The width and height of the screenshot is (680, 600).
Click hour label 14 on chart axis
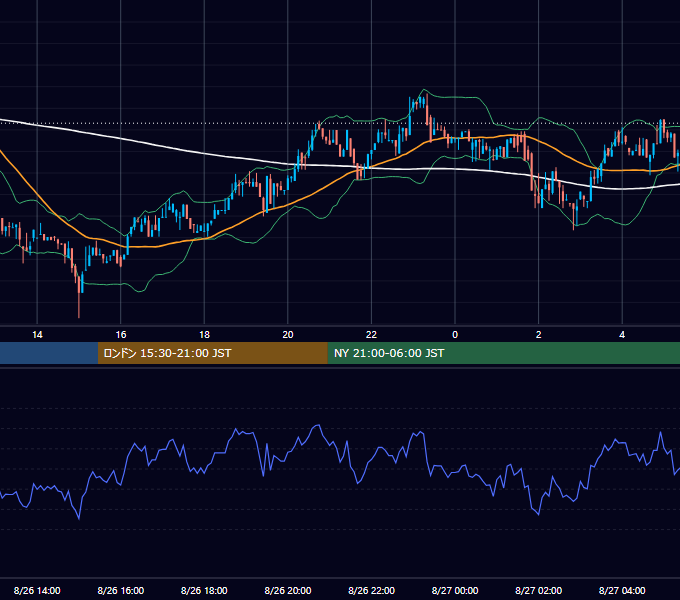(37, 335)
